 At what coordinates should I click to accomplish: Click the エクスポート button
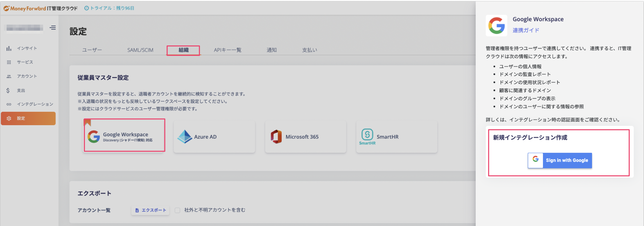[150, 210]
